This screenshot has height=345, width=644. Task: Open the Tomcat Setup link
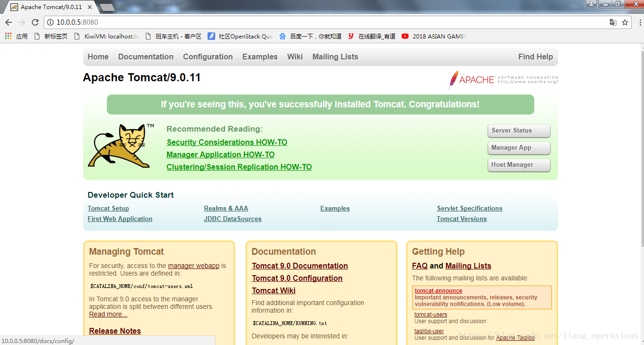click(x=108, y=209)
